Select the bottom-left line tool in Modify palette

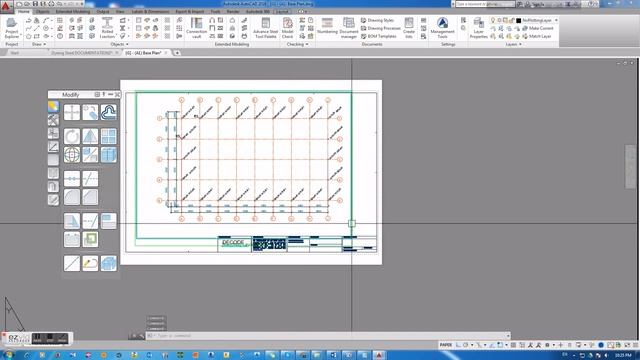72,263
